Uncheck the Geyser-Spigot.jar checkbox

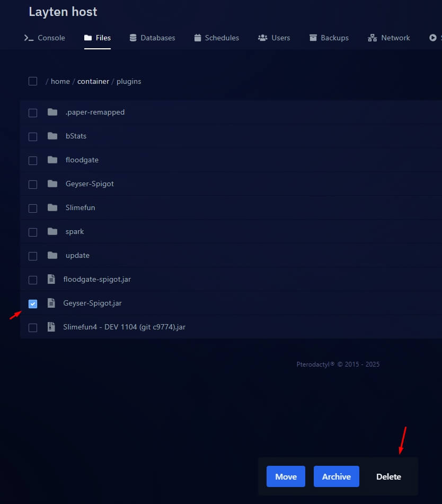point(33,303)
